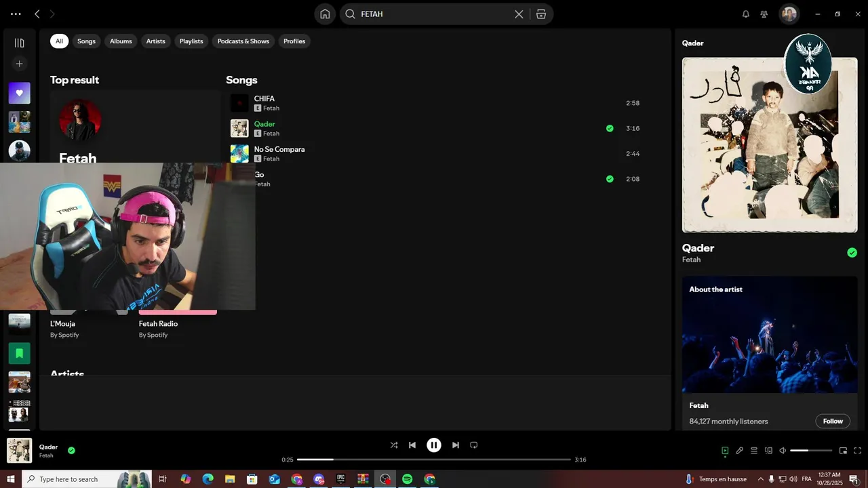This screenshot has height=488, width=868.
Task: Skip to the next track
Action: pyautogui.click(x=456, y=445)
